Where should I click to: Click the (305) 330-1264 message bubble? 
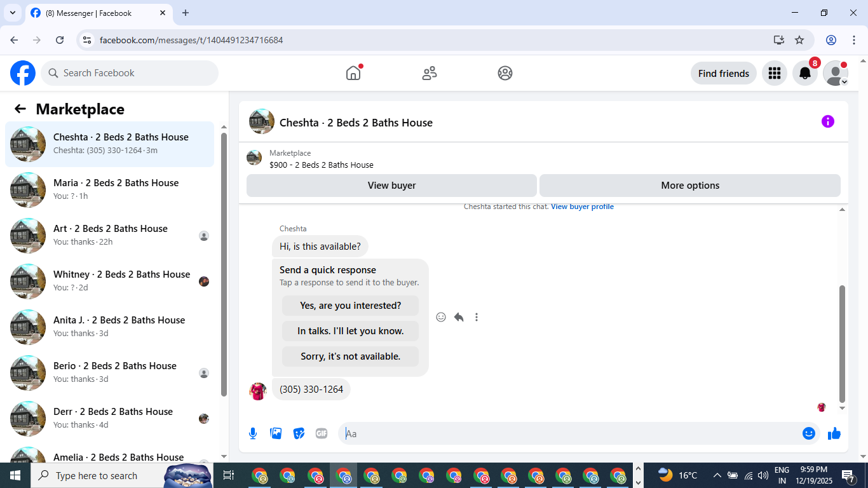click(311, 390)
